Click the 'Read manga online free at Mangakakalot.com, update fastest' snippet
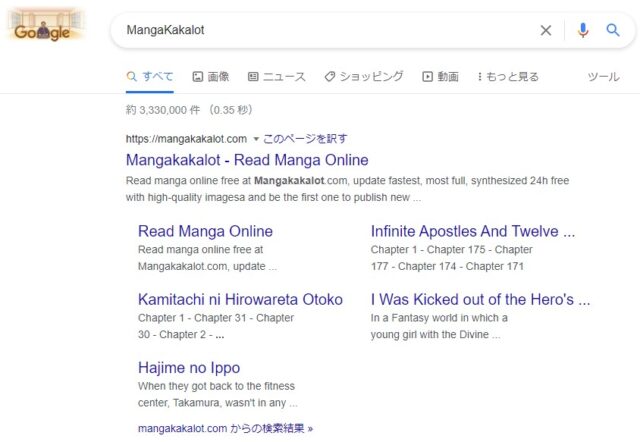The height and width of the screenshot is (442, 640). [x=347, y=189]
